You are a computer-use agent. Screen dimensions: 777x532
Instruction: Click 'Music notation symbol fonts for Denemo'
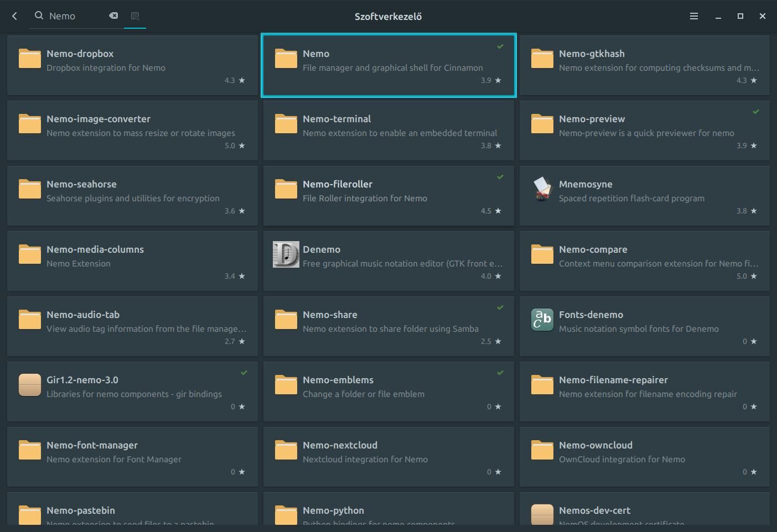point(639,329)
